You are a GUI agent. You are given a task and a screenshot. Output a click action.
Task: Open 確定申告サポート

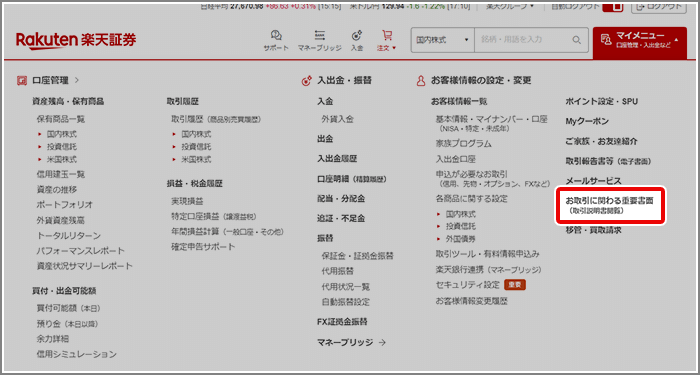pyautogui.click(x=203, y=246)
